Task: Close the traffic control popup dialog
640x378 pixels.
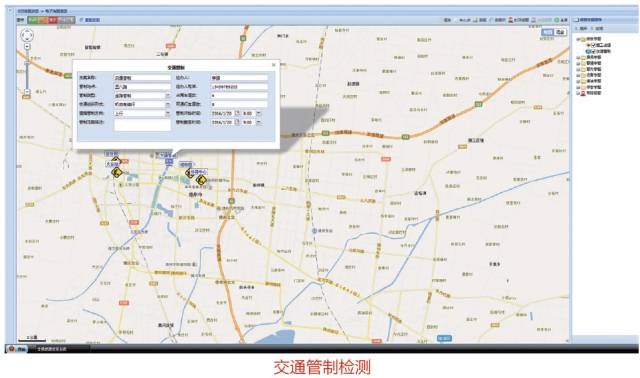Action: click(x=273, y=64)
